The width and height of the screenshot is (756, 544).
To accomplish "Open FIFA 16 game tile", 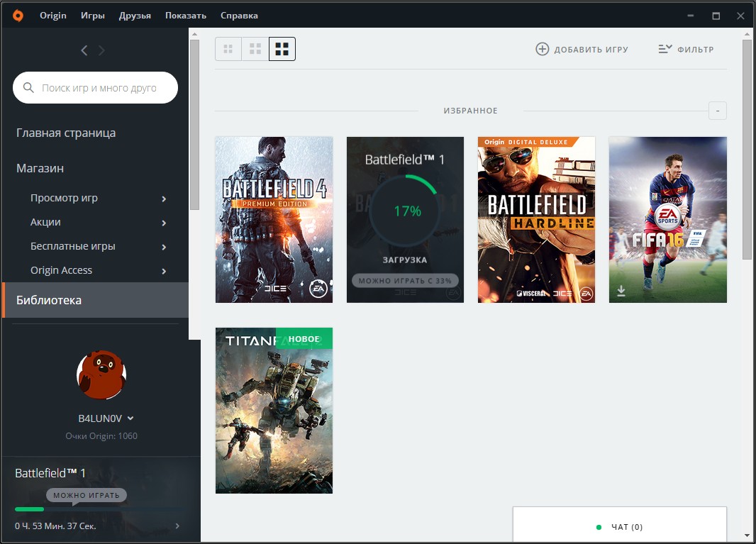I will pyautogui.click(x=668, y=220).
